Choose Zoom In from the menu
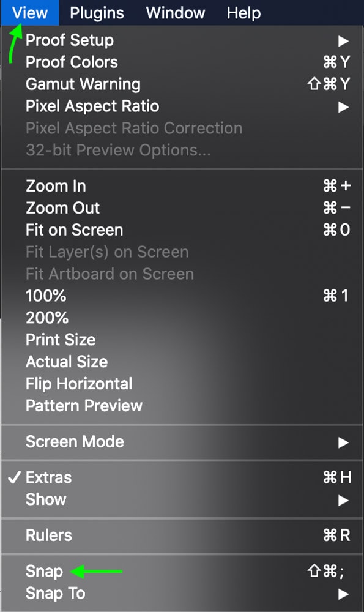Image resolution: width=364 pixels, height=612 pixels. click(182, 186)
